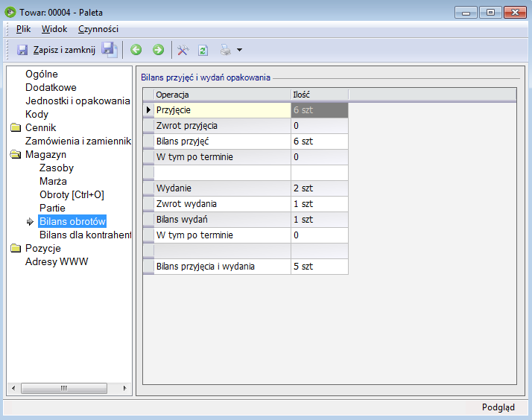This screenshot has height=420, width=532.
Task: Click the save-all double floppy icon
Action: 110,50
